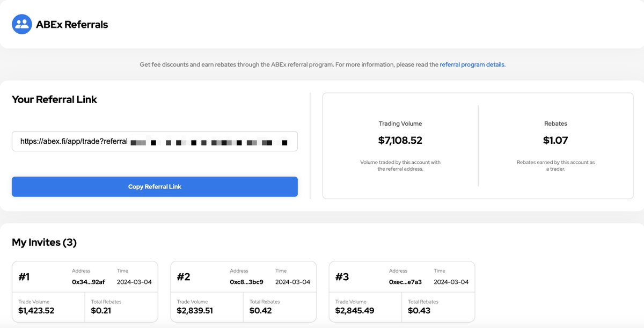Click the Copy Referral Link button

click(155, 187)
